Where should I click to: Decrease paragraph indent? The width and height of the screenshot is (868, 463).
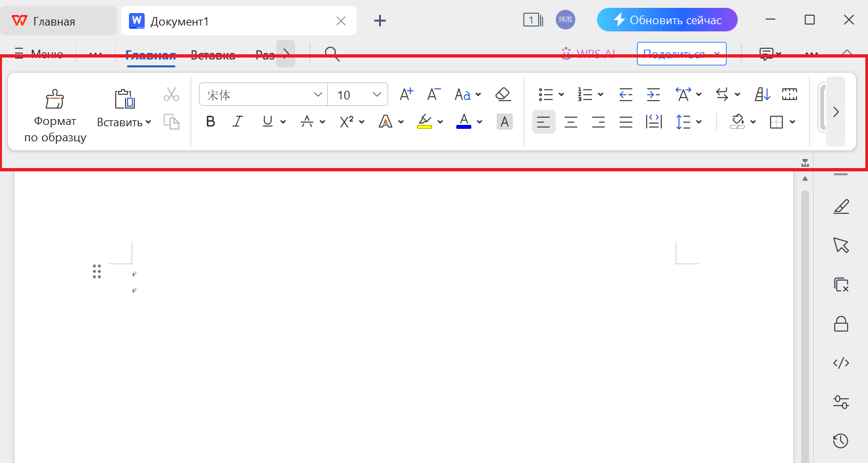coord(626,95)
